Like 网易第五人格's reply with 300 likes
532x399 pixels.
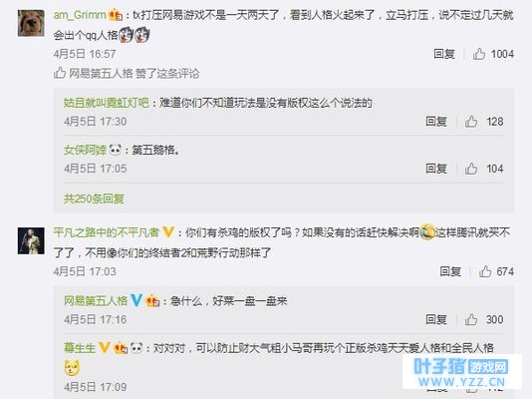[471, 319]
